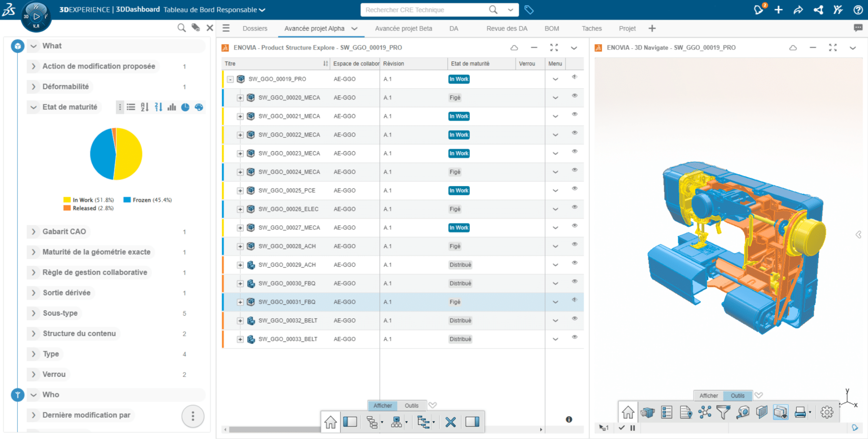Click the yellow In Work legend swatch

tap(67, 200)
